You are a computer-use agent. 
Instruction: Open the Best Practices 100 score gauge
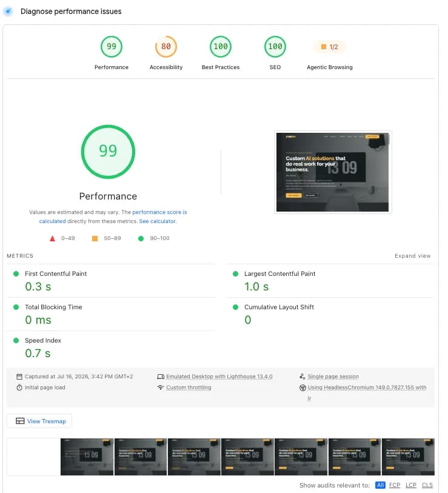pos(221,47)
